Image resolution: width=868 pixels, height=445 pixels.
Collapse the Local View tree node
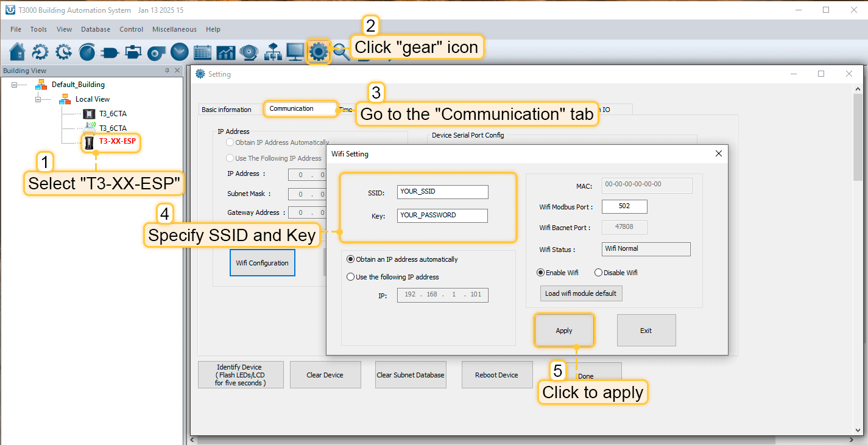(x=38, y=99)
